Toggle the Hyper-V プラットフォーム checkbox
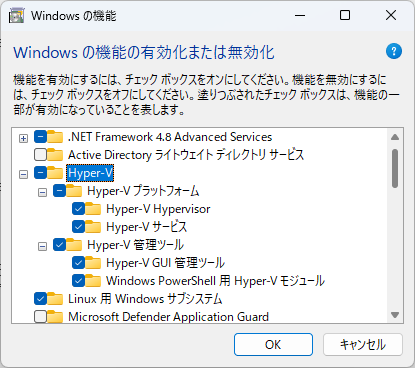This screenshot has width=415, height=368. 59,191
